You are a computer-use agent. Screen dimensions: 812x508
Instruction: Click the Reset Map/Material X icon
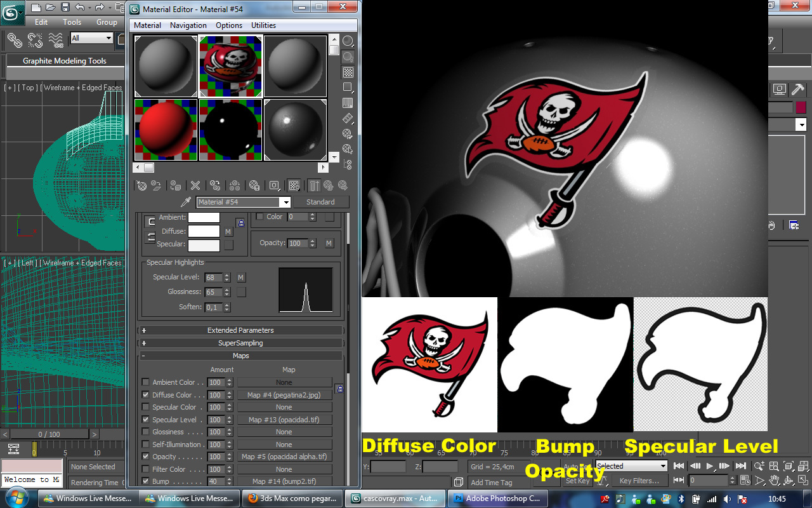click(x=195, y=185)
